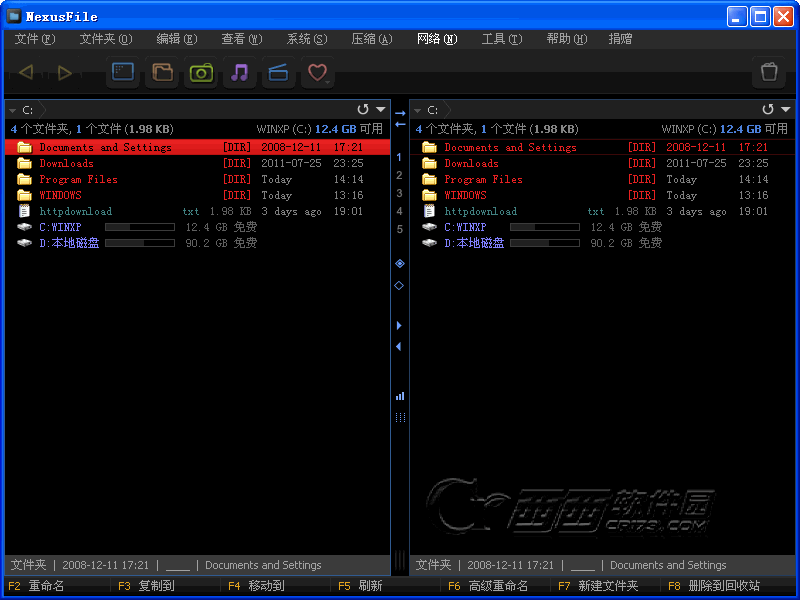800x600 pixels.
Task: Click the right triangle icon in the center bar
Action: [x=399, y=325]
